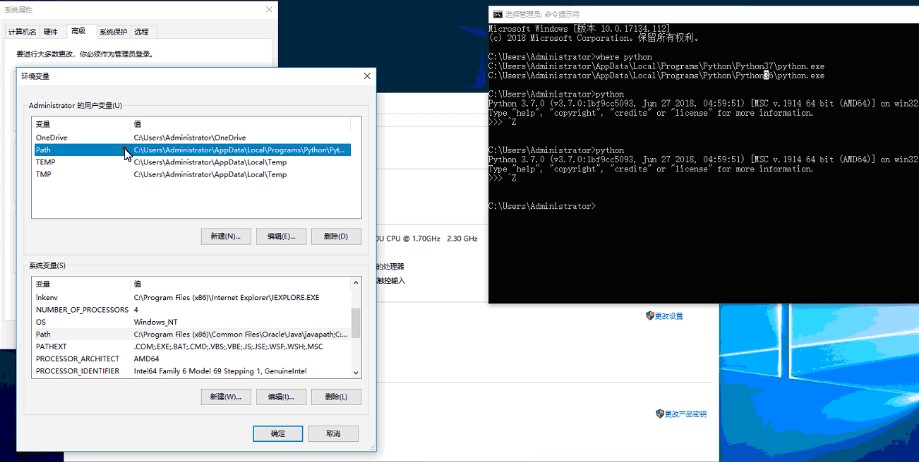Image resolution: width=919 pixels, height=462 pixels.
Task: Select the PATHEXT system variable
Action: (191, 346)
